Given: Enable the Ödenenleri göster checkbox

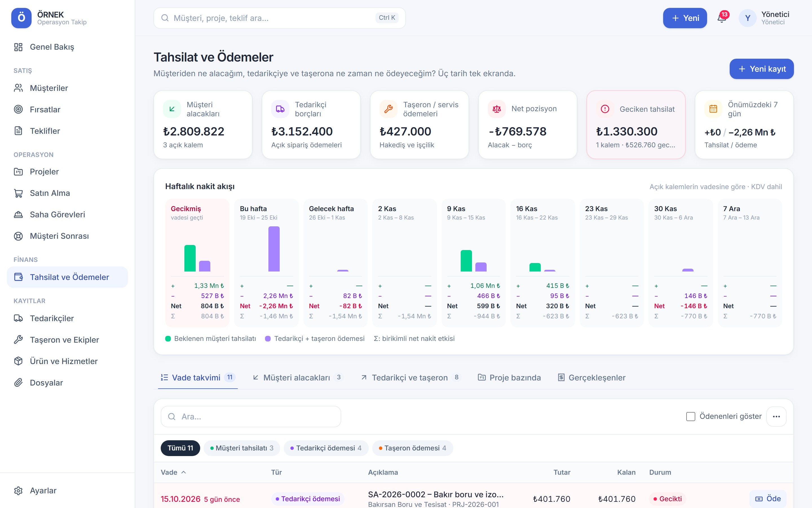Looking at the screenshot, I should (x=690, y=417).
